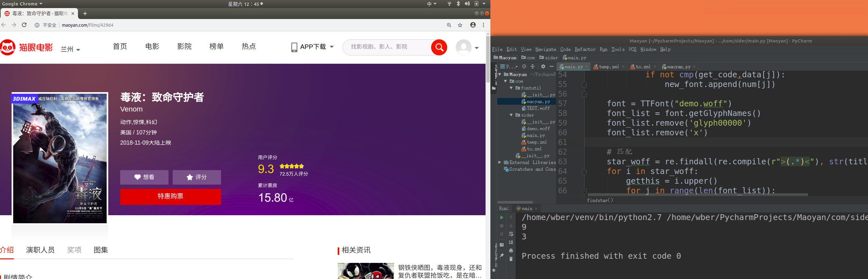Open the Tools menu in PyCharm
This screenshot has height=279, width=868.
click(618, 49)
